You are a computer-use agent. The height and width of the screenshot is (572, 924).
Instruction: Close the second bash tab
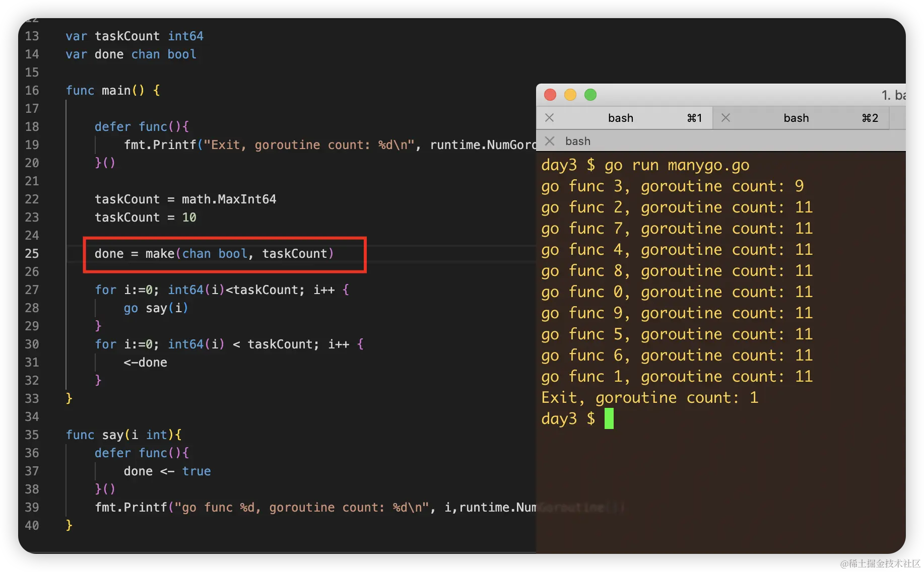(725, 118)
